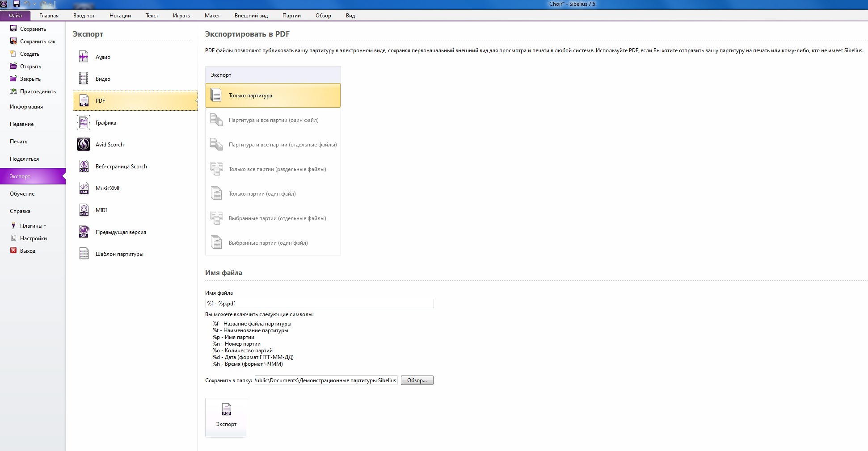The width and height of the screenshot is (868, 451).
Task: Switch to the Играть ribbon tab
Action: click(181, 16)
